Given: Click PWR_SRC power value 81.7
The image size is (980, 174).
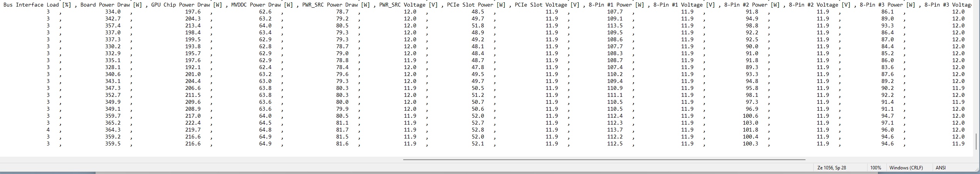Looking at the screenshot, I should [x=342, y=130].
